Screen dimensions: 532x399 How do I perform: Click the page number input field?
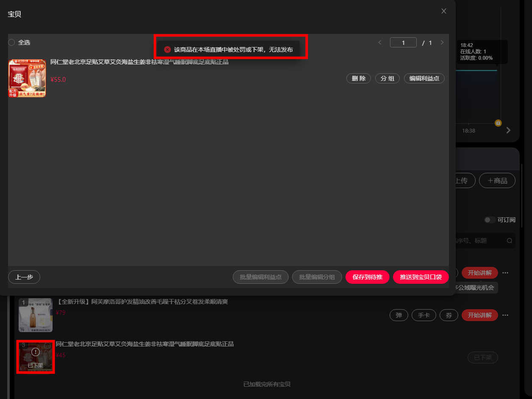(403, 42)
